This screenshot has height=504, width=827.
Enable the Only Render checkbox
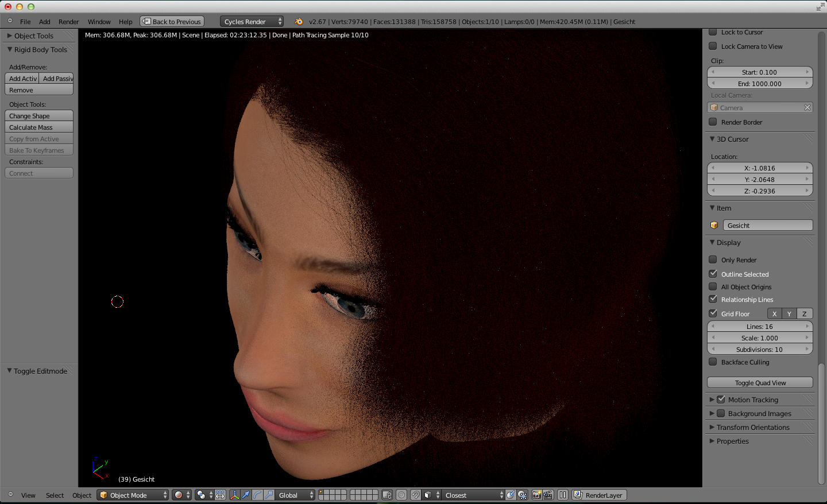tap(713, 259)
